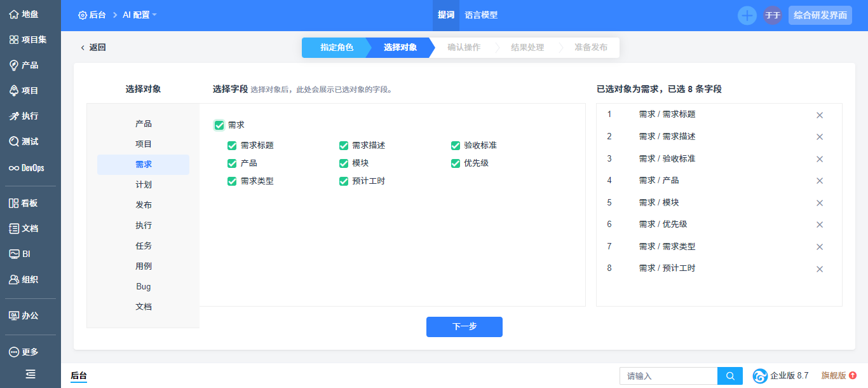Click the 下一步 button
The height and width of the screenshot is (388, 868).
(464, 326)
